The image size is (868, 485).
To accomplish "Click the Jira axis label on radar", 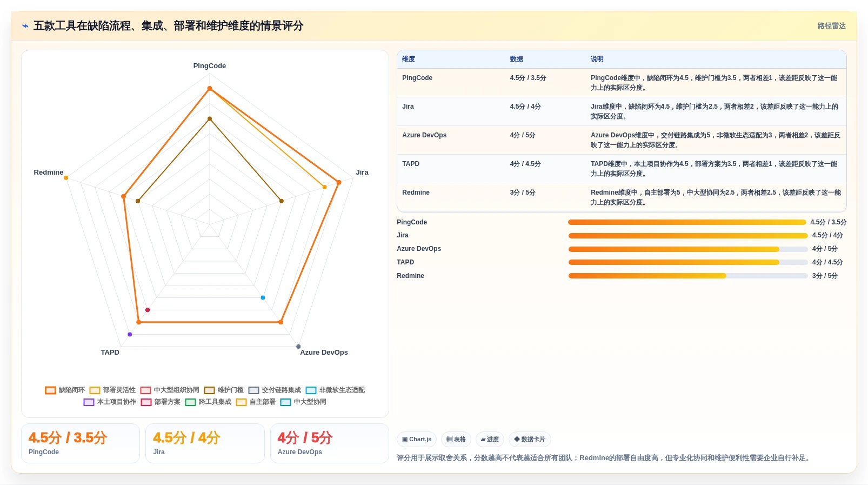I will [x=362, y=172].
